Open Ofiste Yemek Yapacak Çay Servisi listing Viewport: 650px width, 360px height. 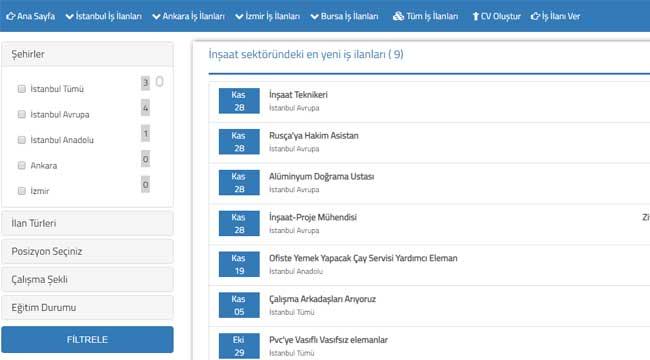click(x=363, y=258)
